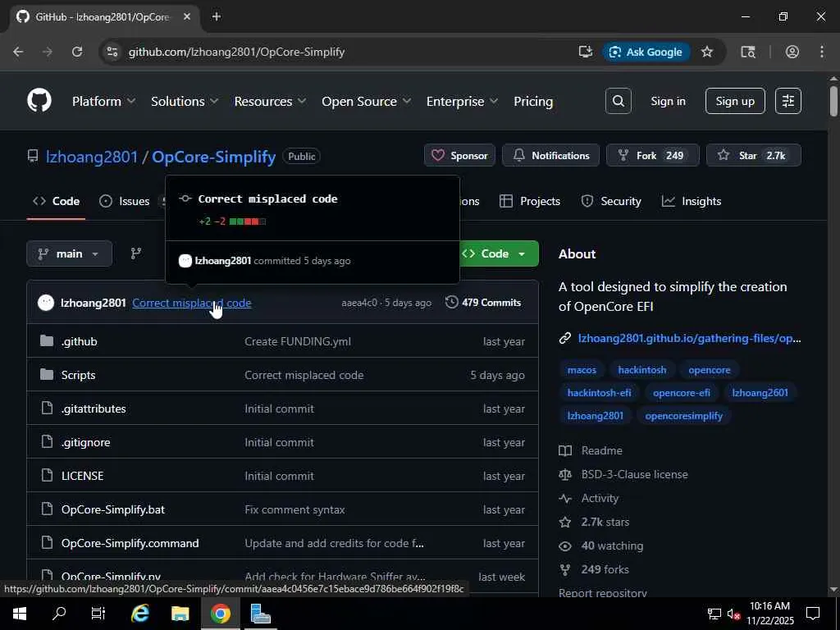Viewport: 840px width, 630px height.
Task: Click the OpCore-Simplify.bat file icon
Action: pyautogui.click(x=47, y=509)
